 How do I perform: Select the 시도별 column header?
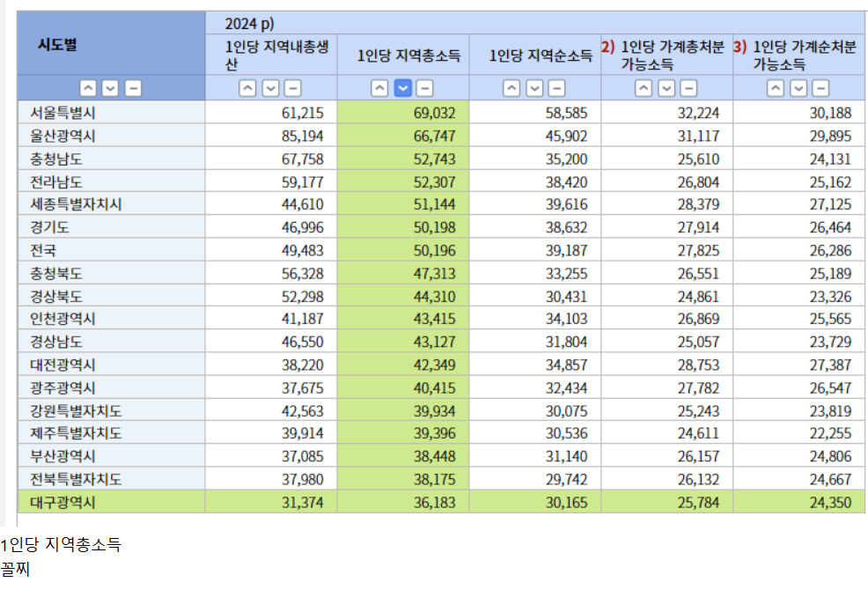pos(57,45)
